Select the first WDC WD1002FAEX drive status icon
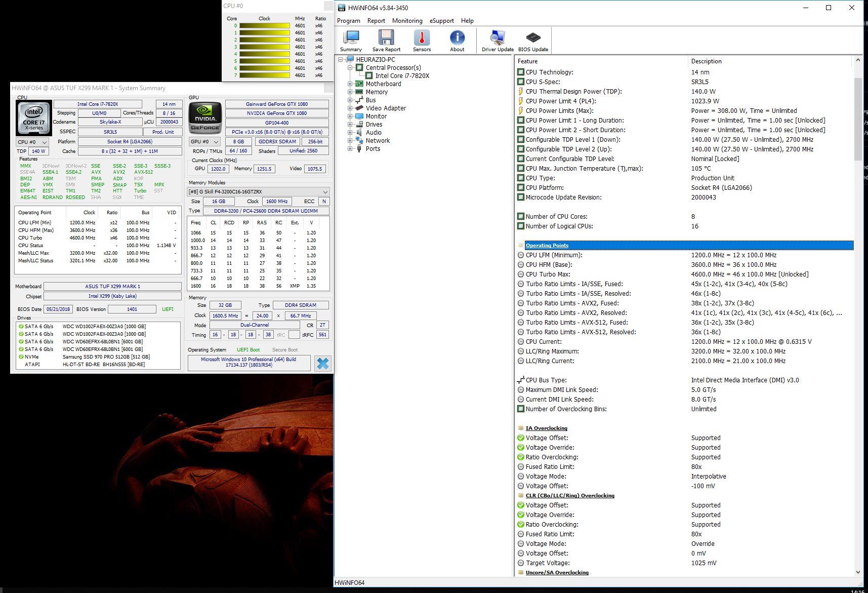Viewport: 868px width, 593px height. pos(21,327)
